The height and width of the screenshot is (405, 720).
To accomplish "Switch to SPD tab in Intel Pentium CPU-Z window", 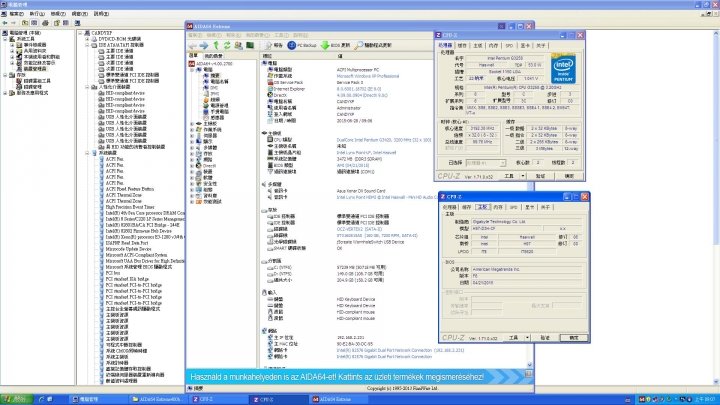I will pos(509,46).
